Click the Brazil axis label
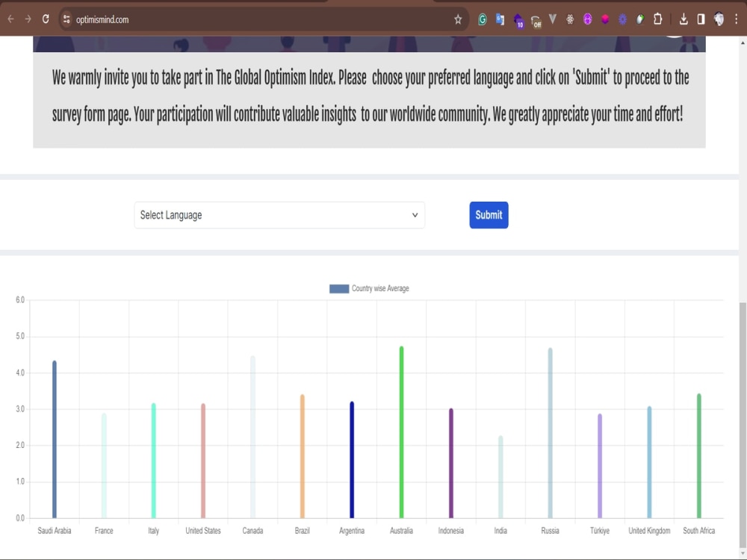Image resolution: width=747 pixels, height=560 pixels. click(x=302, y=530)
